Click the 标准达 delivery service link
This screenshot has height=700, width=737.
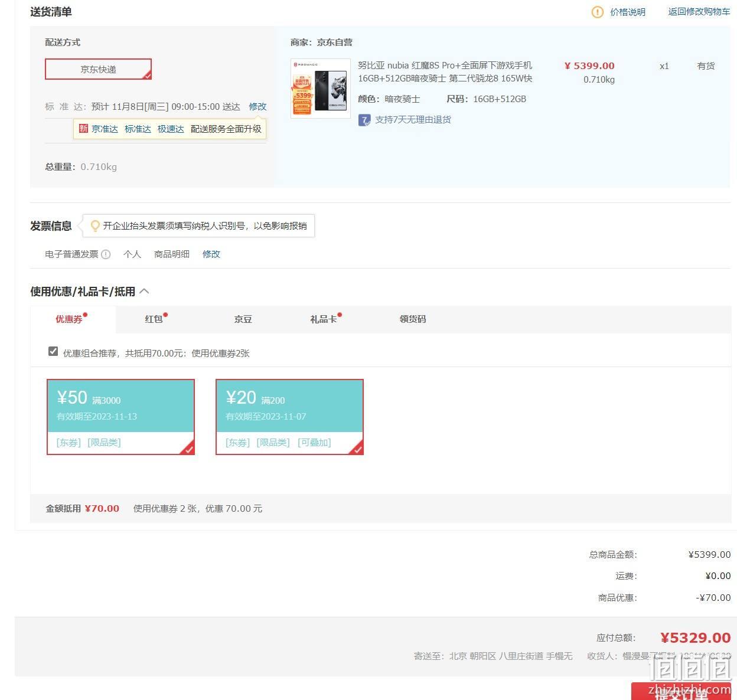[138, 129]
